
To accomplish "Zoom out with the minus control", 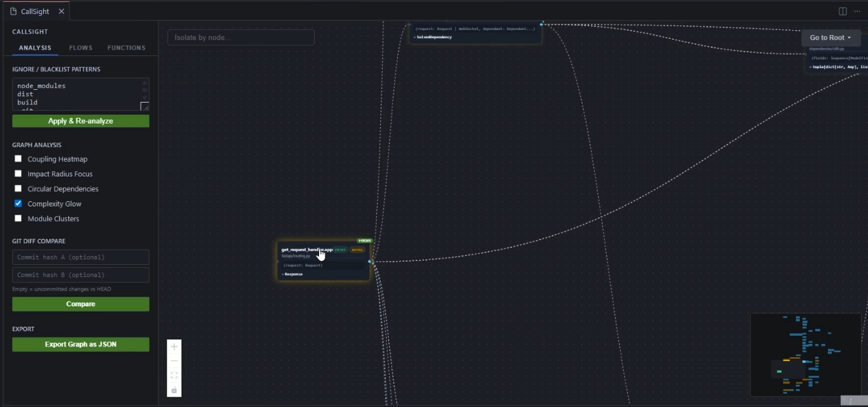I will (174, 361).
